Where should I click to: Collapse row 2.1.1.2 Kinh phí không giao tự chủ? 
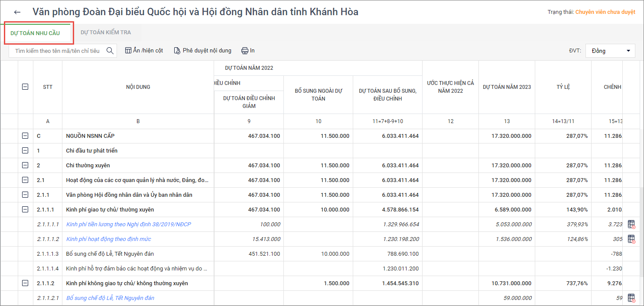25,283
